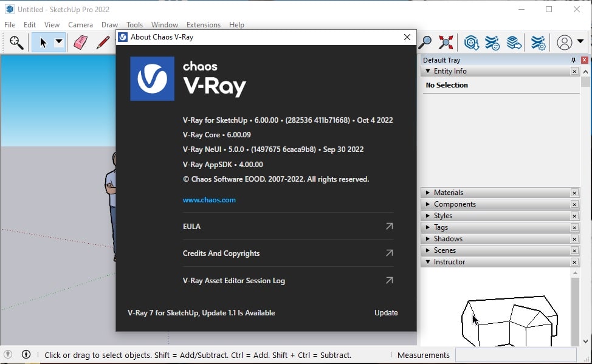Viewport: 592px width, 364px height.
Task: Close the Entity Info panel with x
Action: [574, 71]
